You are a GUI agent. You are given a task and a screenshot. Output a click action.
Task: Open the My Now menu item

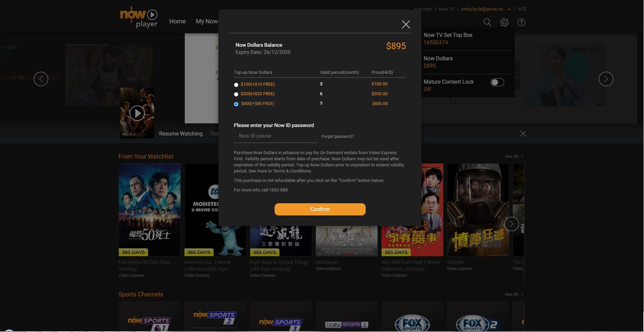[207, 21]
